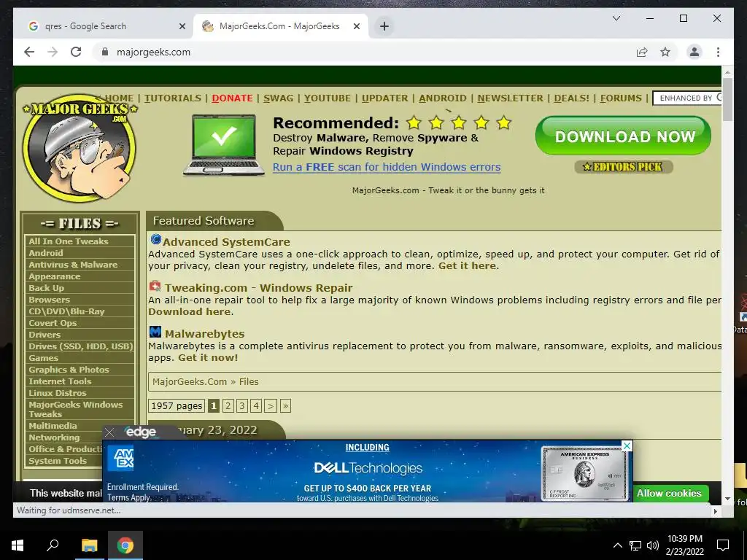Open the UPDATER menu link
The height and width of the screenshot is (560, 747).
pyautogui.click(x=385, y=98)
